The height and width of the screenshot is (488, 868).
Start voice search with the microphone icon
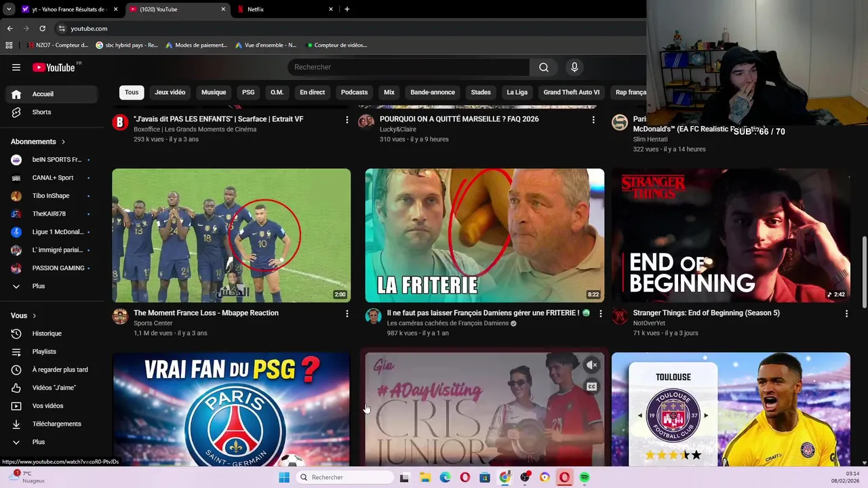point(574,67)
